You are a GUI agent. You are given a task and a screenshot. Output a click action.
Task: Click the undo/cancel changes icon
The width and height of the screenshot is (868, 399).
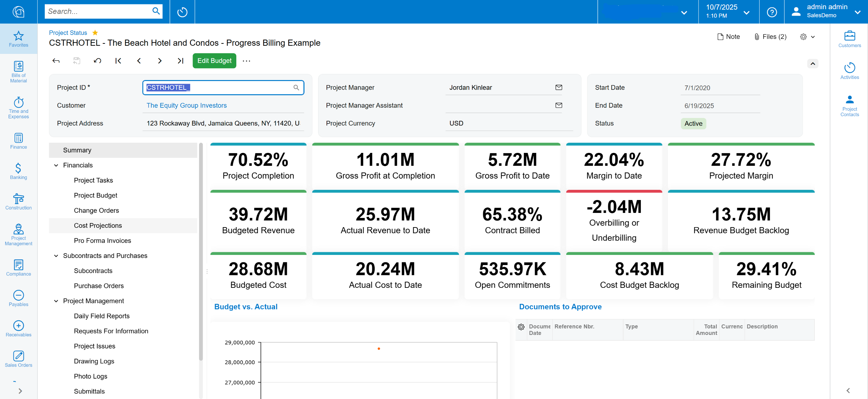click(97, 61)
